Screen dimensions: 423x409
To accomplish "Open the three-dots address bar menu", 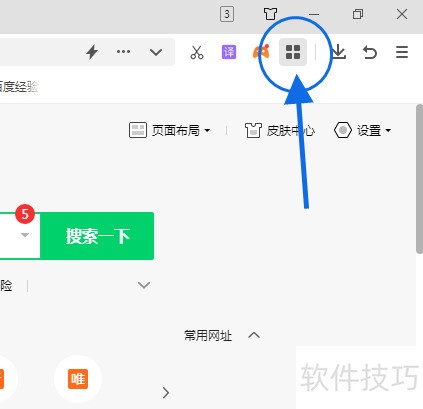I will (x=123, y=52).
